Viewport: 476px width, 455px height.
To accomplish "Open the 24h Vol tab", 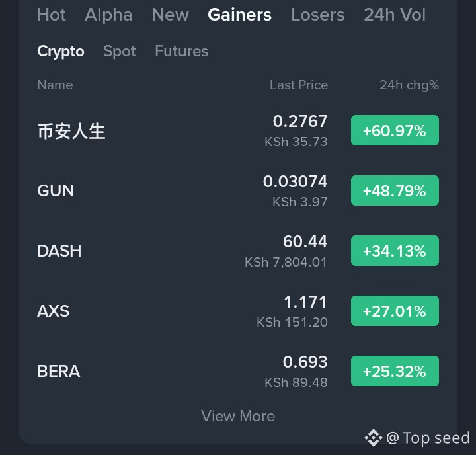I will pyautogui.click(x=395, y=15).
